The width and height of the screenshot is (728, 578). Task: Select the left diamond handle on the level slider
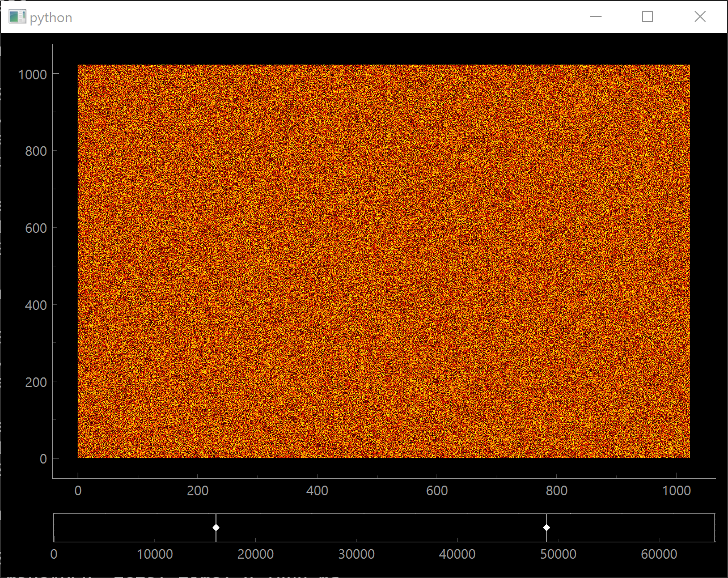tap(215, 527)
